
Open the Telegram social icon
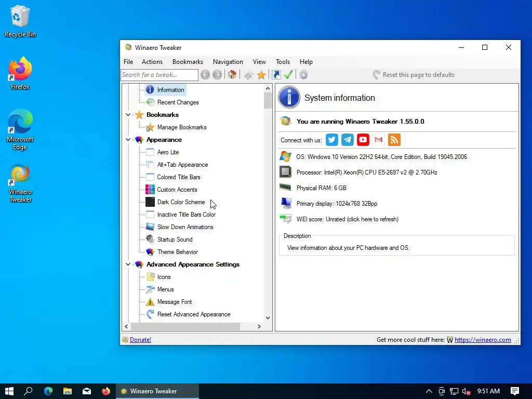tap(348, 140)
